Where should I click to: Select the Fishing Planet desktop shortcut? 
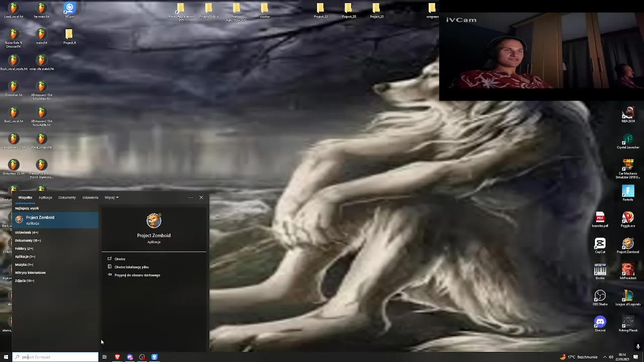(628, 324)
